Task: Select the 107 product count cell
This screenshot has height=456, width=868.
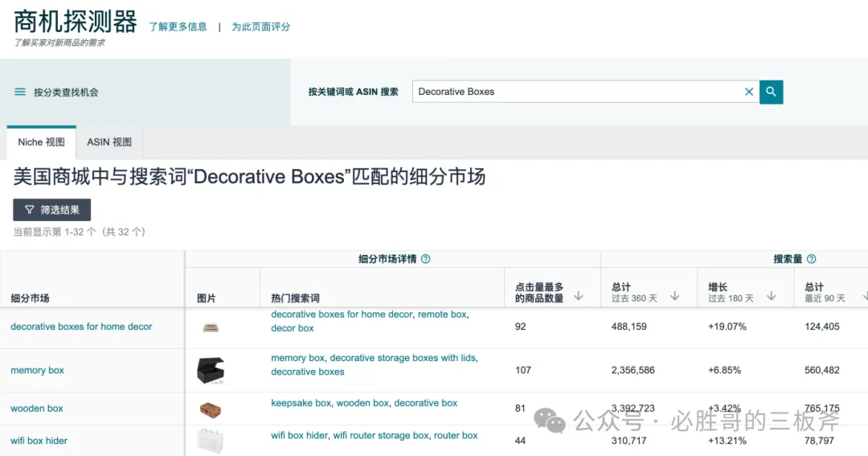Action: [523, 370]
